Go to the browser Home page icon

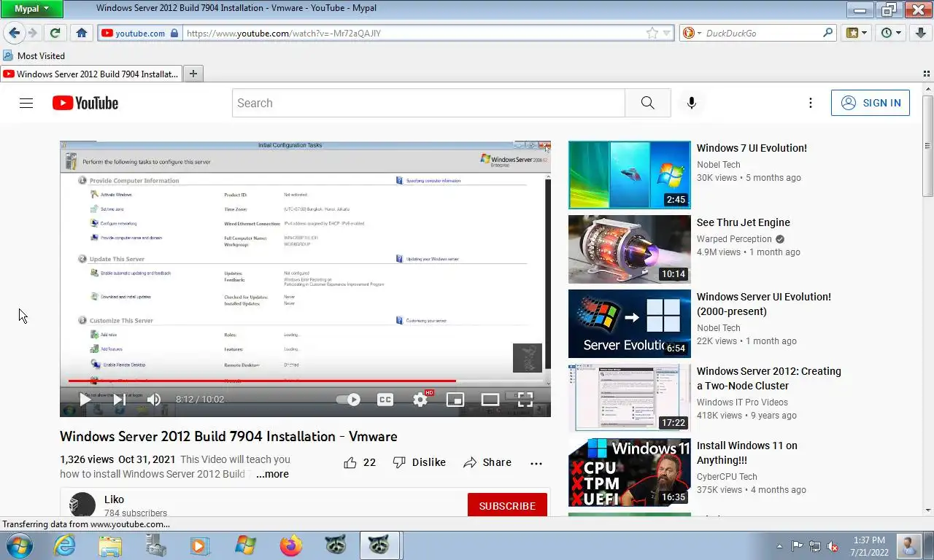click(x=82, y=33)
